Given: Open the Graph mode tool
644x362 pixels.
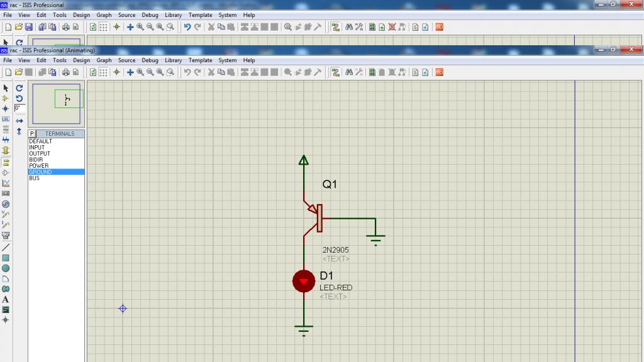Looking at the screenshot, I should point(5,183).
